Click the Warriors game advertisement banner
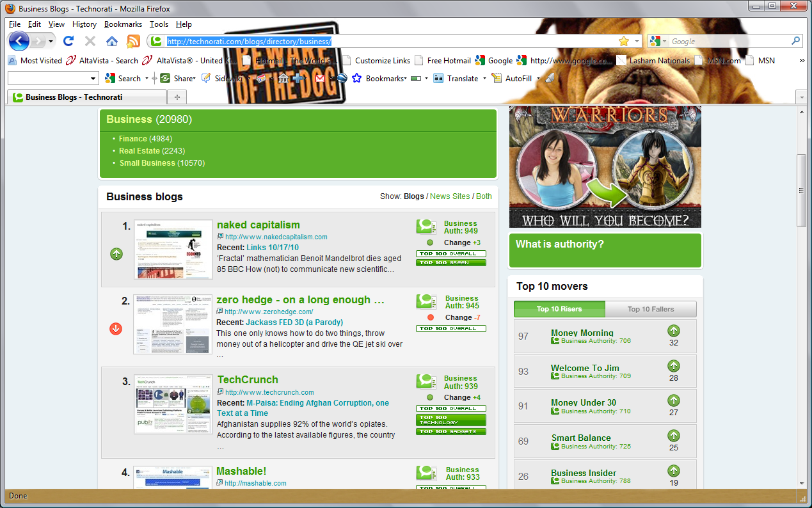 click(605, 167)
